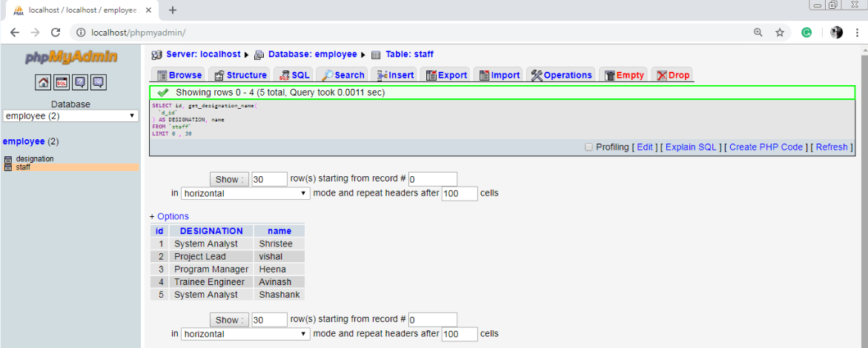Image resolution: width=868 pixels, height=348 pixels.
Task: Click the lower Show button
Action: 229,320
